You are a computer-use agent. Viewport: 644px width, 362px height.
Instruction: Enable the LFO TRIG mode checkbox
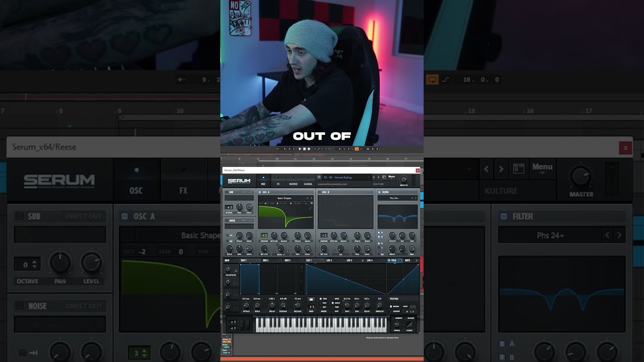320,299
